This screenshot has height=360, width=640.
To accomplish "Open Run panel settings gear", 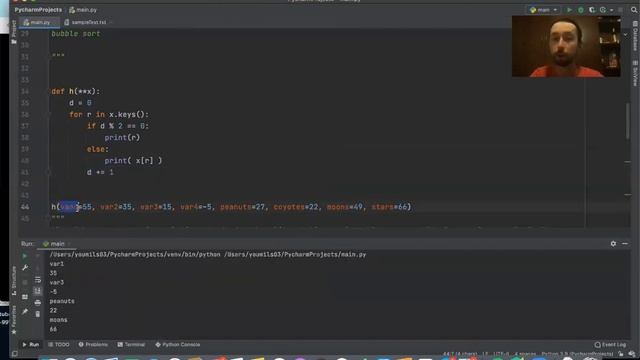I will point(613,244).
